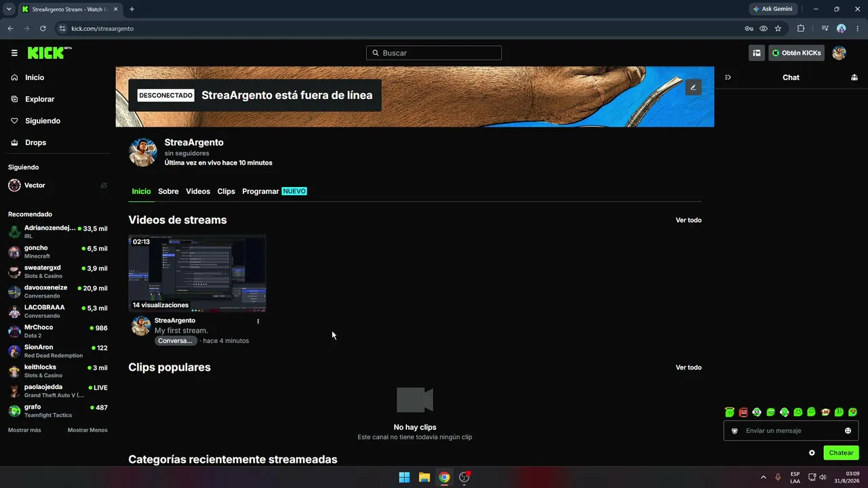Open the user avatar menu in Kick header
The image size is (868, 488).
click(x=839, y=53)
